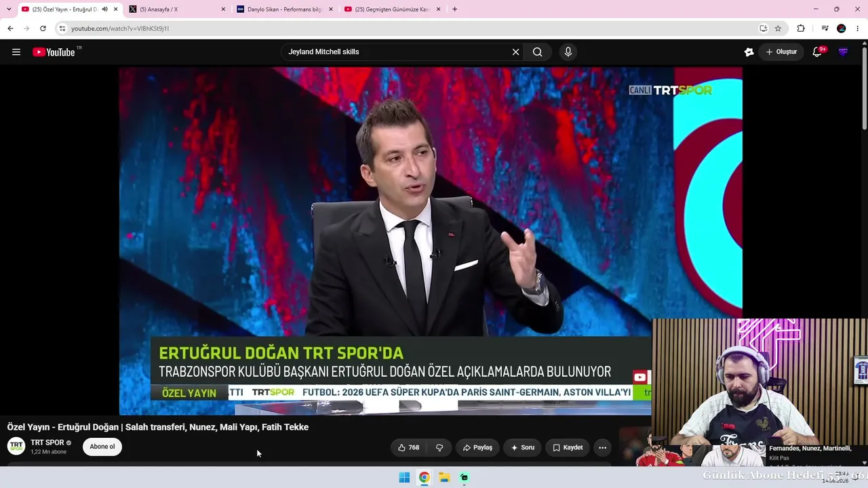The height and width of the screenshot is (488, 868).
Task: Open Chrome from the taskbar
Action: pyautogui.click(x=424, y=477)
